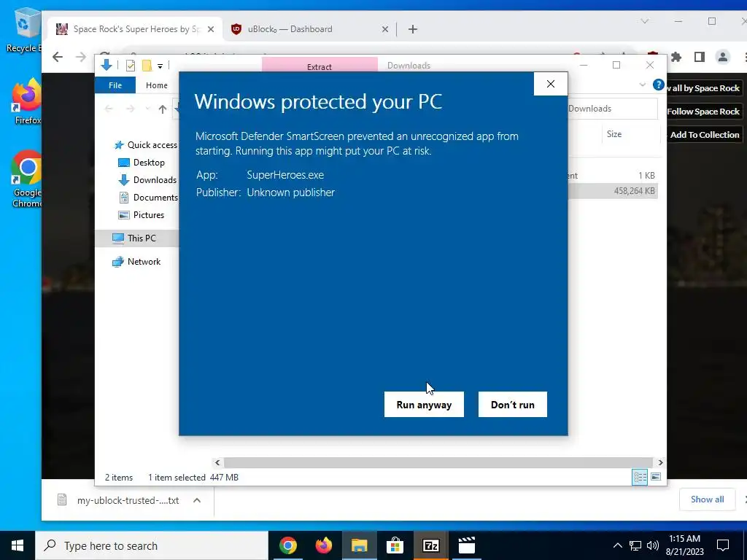Image resolution: width=747 pixels, height=560 pixels.
Task: Open Customize Quick Access Toolbar dropdown
Action: pos(160,66)
